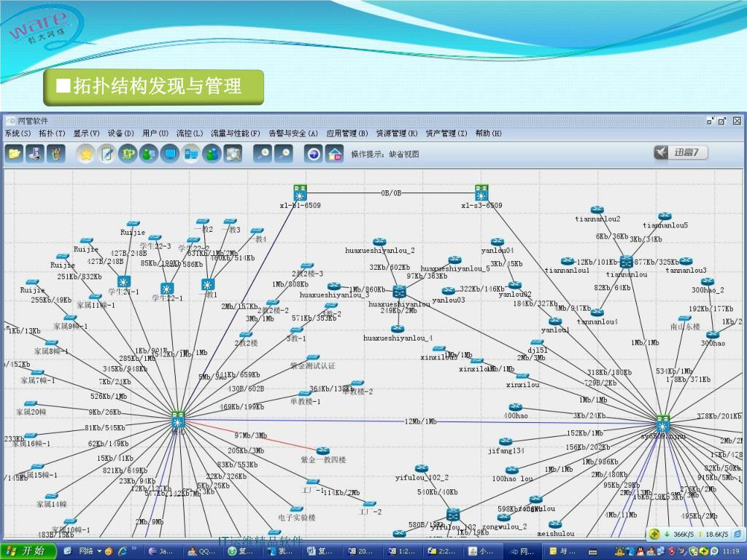Select the 紫金测试认证 device node
The width and height of the screenshot is (747, 560).
[313, 357]
